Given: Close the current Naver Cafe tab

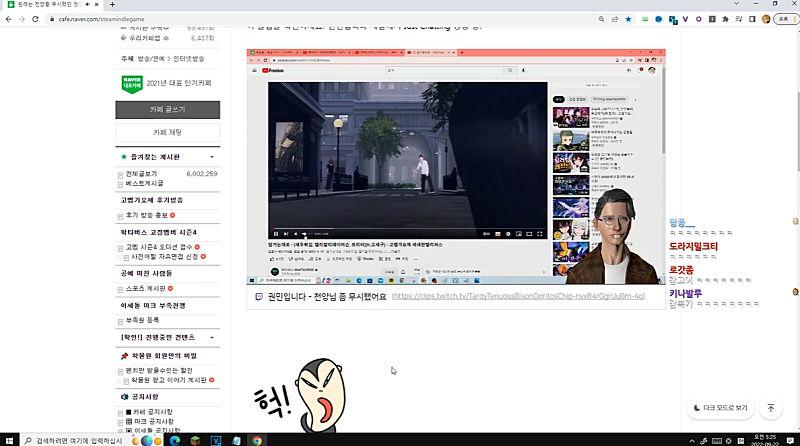Looking at the screenshot, I should coord(96,4).
